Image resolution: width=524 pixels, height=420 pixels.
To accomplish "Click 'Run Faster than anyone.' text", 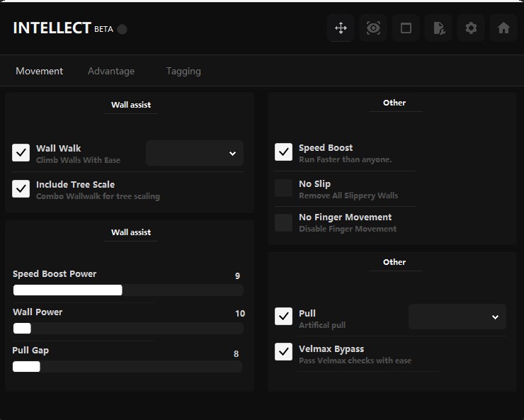I will tap(346, 159).
